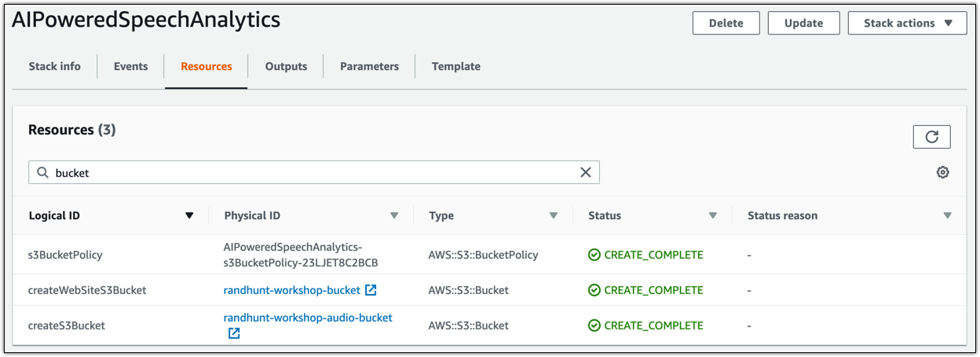
Task: Select s3BucketPolicy logical ID
Action: pyautogui.click(x=65, y=255)
